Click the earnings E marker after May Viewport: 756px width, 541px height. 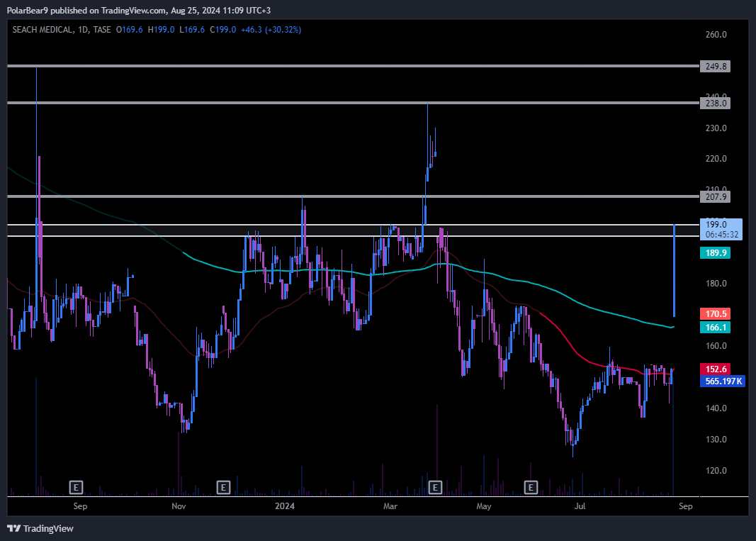tap(531, 487)
